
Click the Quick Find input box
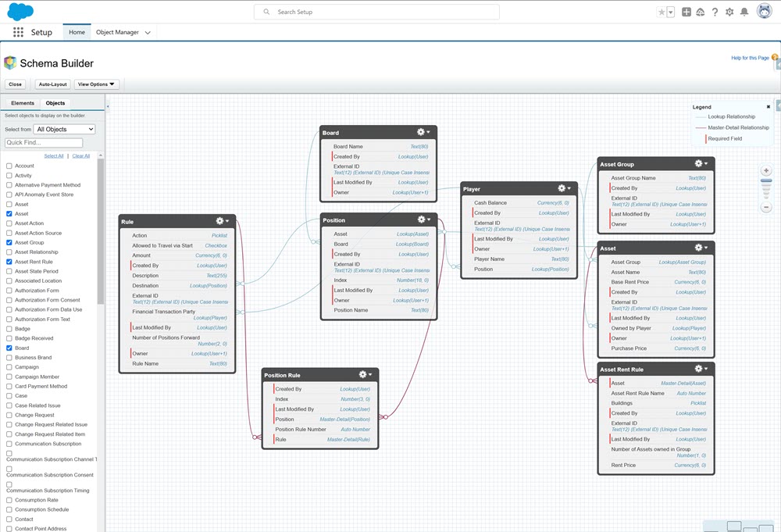pyautogui.click(x=44, y=142)
